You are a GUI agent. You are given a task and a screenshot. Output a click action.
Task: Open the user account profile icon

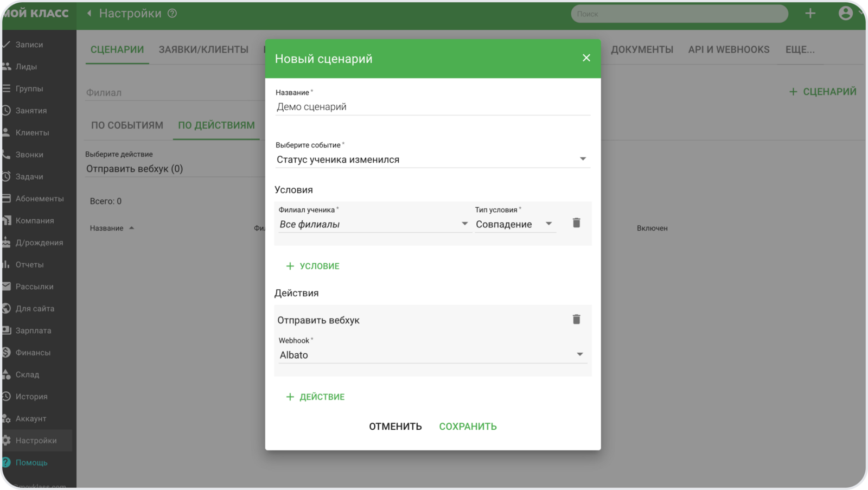[x=845, y=14]
